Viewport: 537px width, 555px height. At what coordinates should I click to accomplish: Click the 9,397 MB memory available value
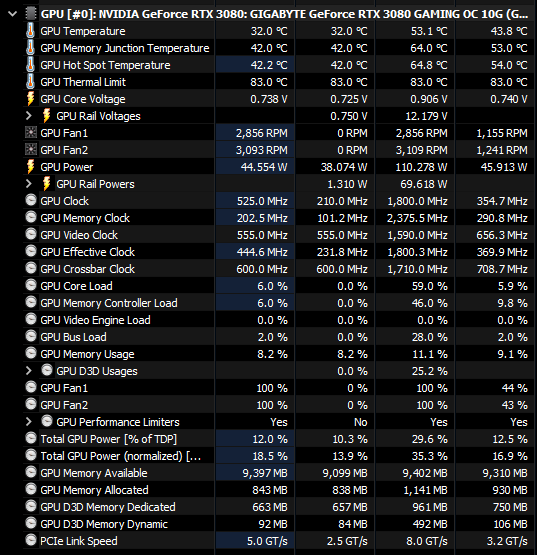click(x=265, y=473)
